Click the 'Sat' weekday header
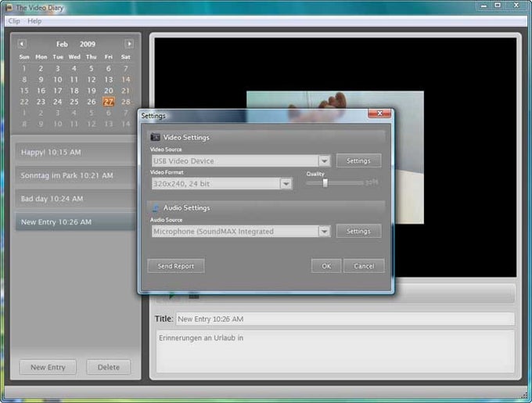This screenshot has height=403, width=532. pyautogui.click(x=125, y=56)
